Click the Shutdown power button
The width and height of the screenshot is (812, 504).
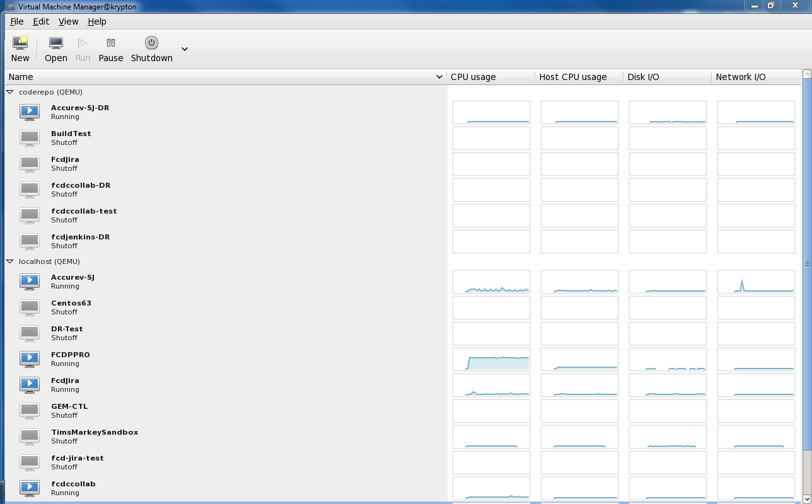click(x=151, y=50)
